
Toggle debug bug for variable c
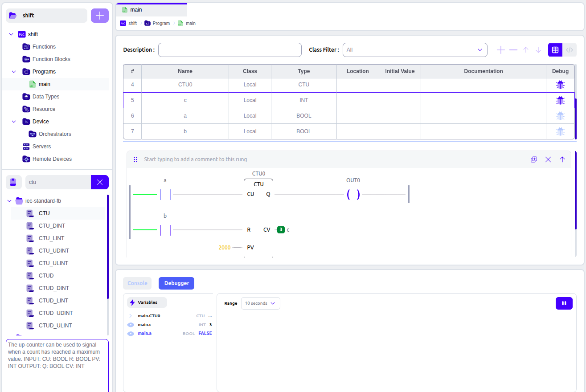pos(560,100)
